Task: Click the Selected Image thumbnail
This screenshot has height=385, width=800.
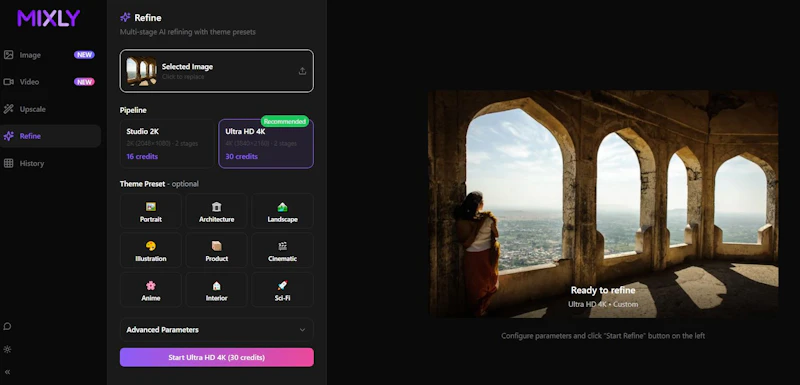Action: pyautogui.click(x=141, y=71)
